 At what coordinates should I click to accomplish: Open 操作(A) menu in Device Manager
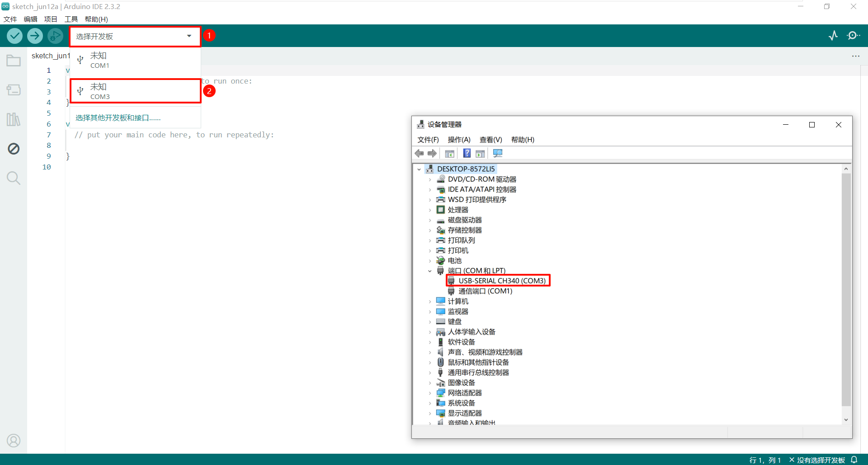click(459, 140)
